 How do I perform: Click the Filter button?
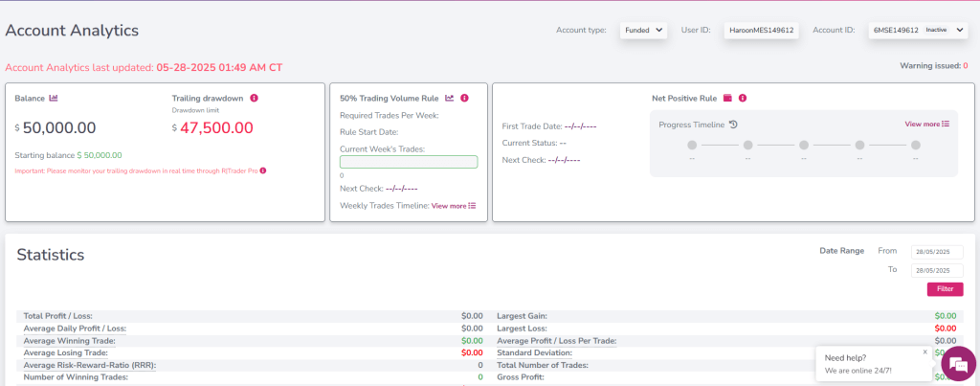[945, 289]
